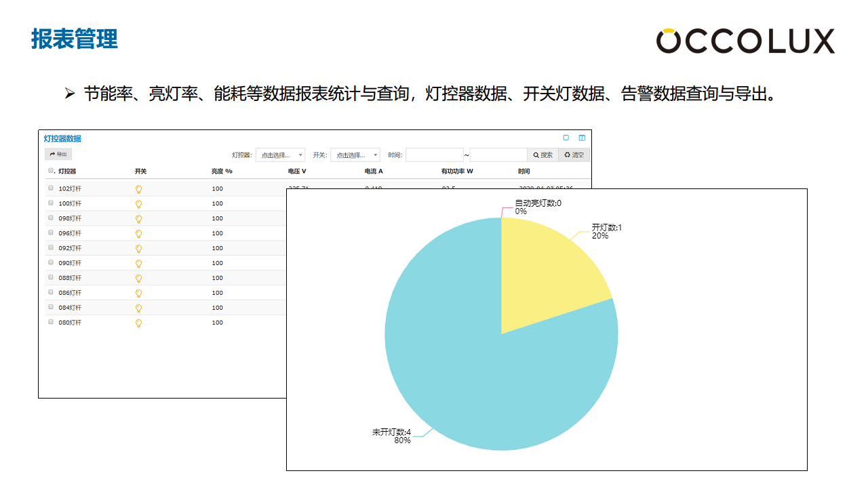Click the 搜索 search button
Screen dimensions: 868x488
543,155
